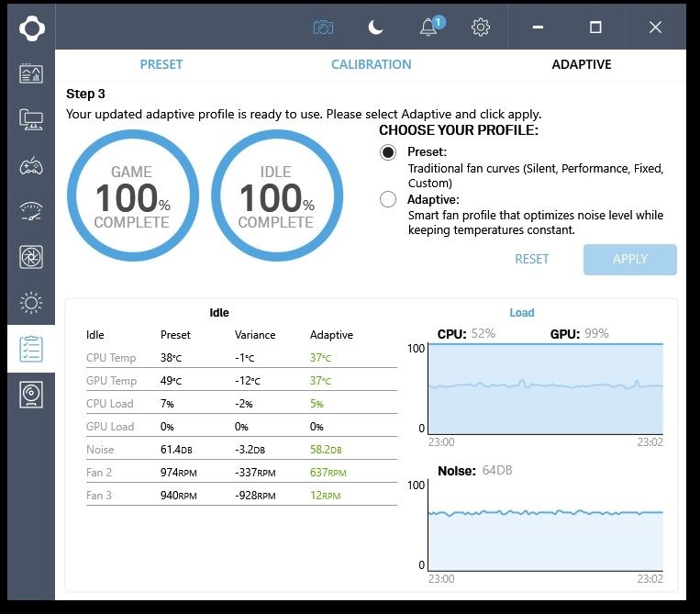700x614 pixels.
Task: Open the gaming controller section
Action: tap(31, 165)
